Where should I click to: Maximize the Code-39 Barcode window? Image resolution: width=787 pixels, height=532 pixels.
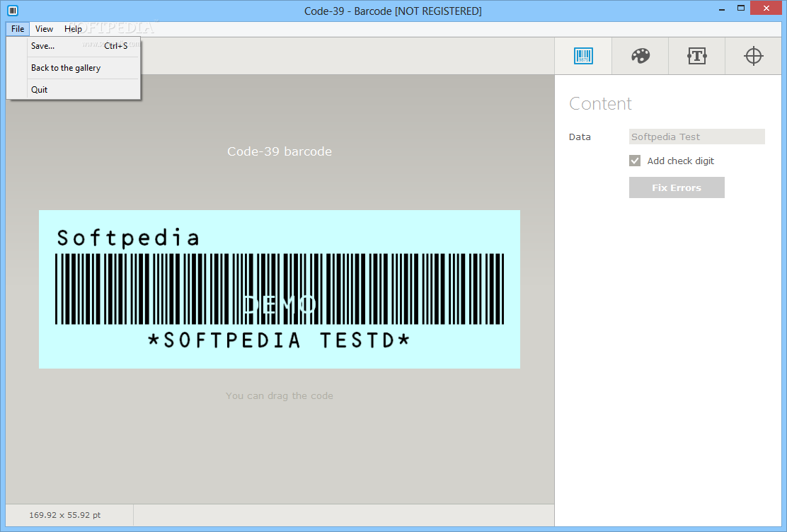click(x=740, y=8)
